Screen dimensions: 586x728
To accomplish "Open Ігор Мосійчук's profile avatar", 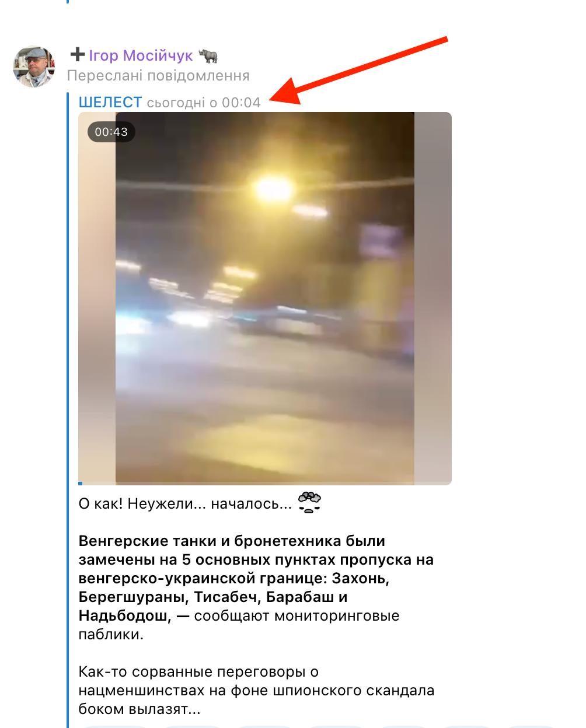I will [x=34, y=65].
